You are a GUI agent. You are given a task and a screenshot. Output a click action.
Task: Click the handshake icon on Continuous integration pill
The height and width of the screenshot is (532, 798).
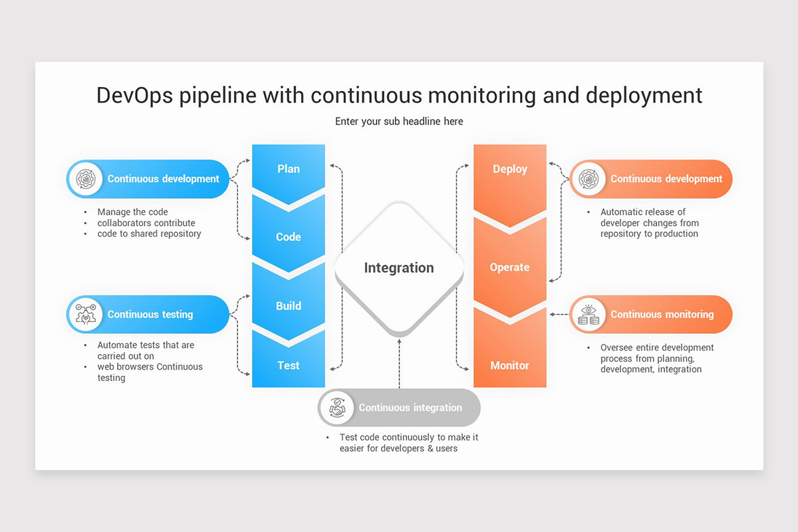pyautogui.click(x=336, y=408)
